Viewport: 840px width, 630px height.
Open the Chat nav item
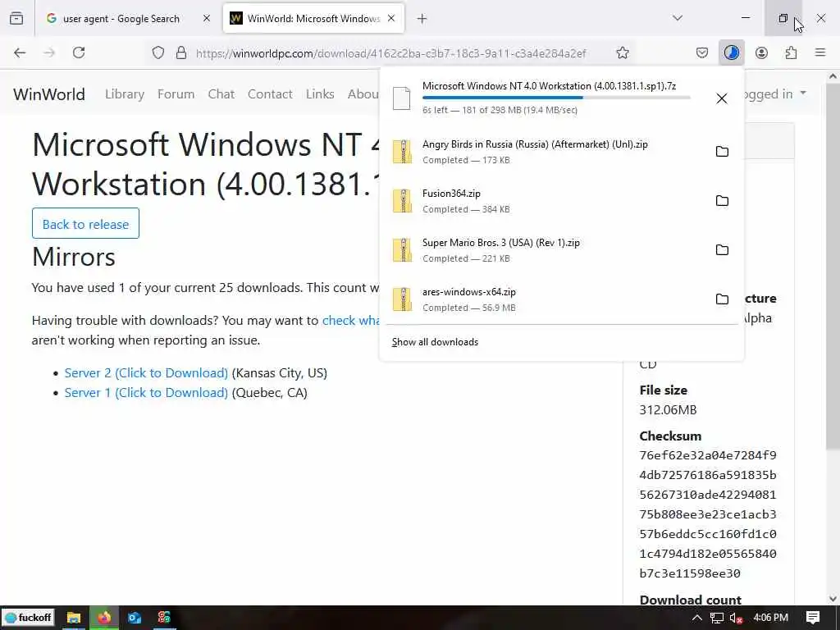[221, 94]
